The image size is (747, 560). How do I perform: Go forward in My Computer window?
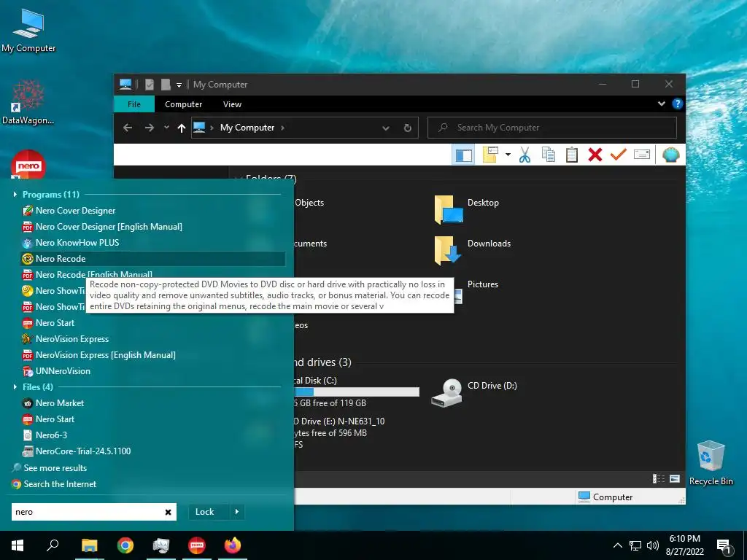[149, 128]
